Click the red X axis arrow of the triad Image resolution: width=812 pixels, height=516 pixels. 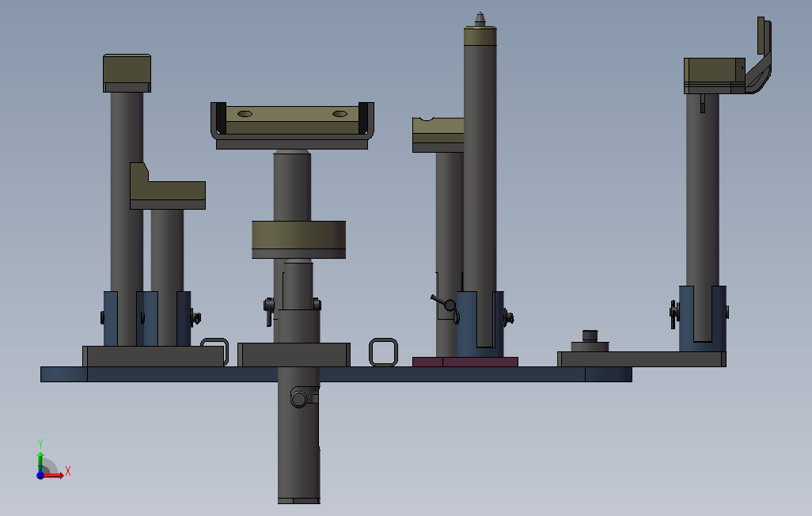(54, 475)
